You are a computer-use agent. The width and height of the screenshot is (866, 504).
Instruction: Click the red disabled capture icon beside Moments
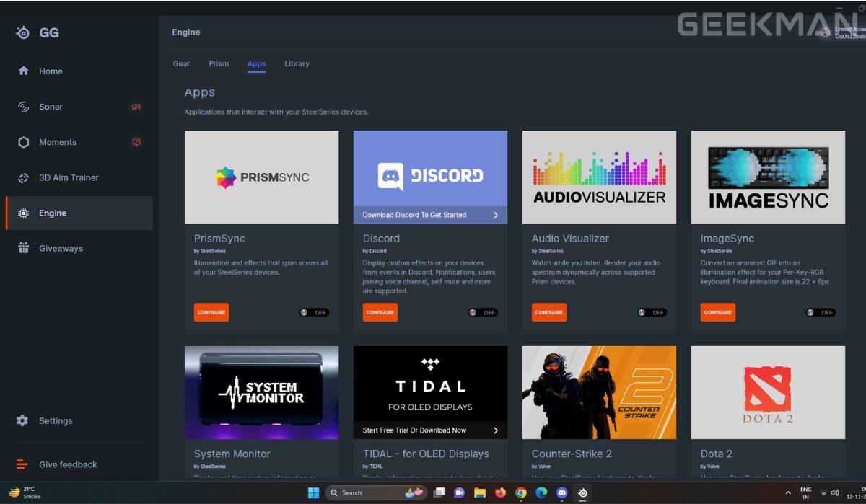136,142
